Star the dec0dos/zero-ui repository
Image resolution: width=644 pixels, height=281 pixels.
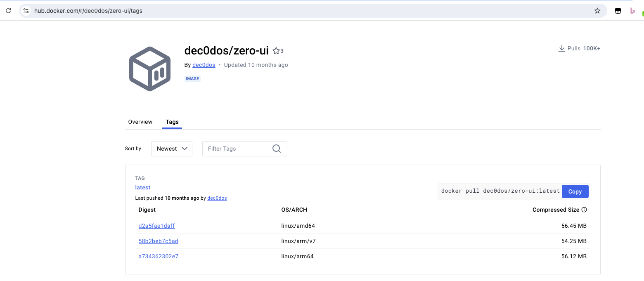pos(276,51)
